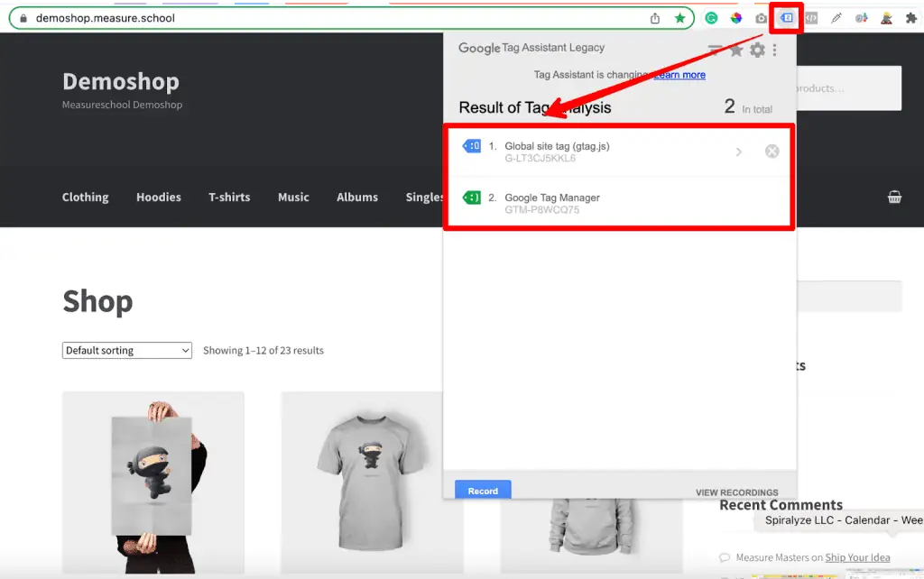Viewport: 924px width, 579px height.
Task: Click the code </> extension icon
Action: pyautogui.click(x=812, y=17)
